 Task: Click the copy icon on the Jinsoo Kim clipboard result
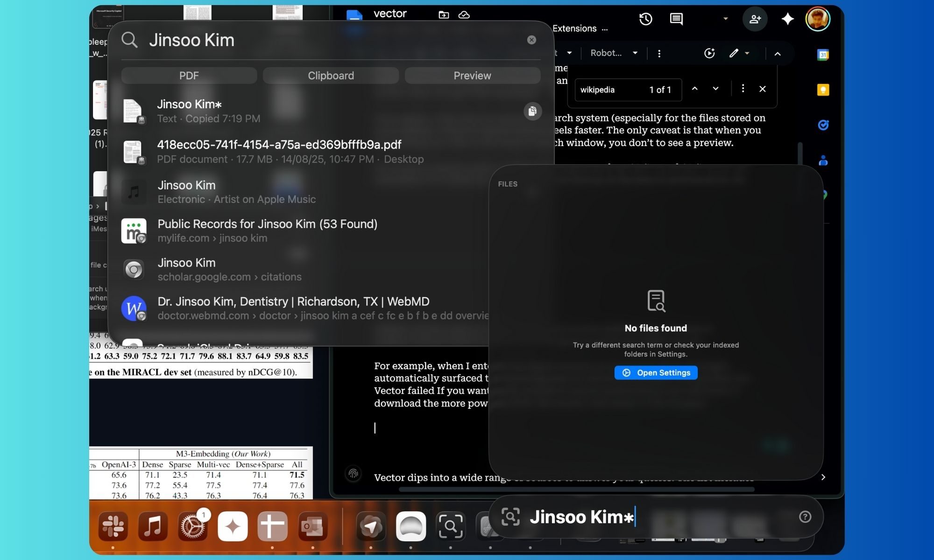532,112
